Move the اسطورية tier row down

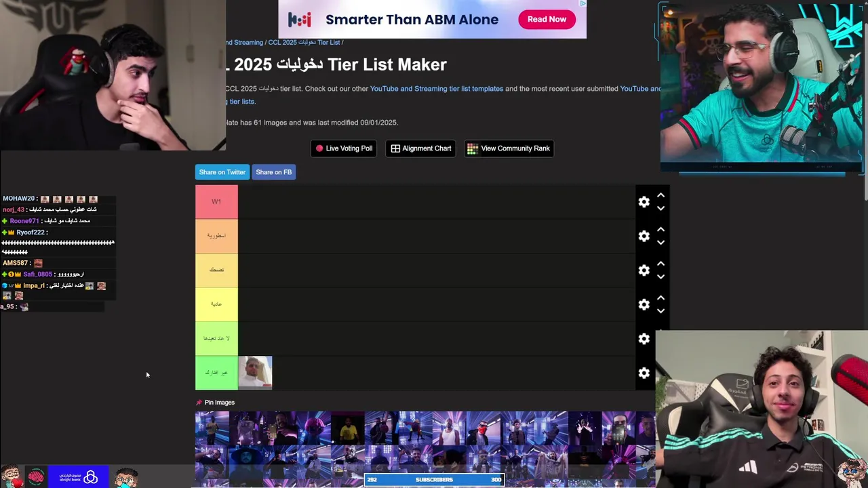pos(660,242)
